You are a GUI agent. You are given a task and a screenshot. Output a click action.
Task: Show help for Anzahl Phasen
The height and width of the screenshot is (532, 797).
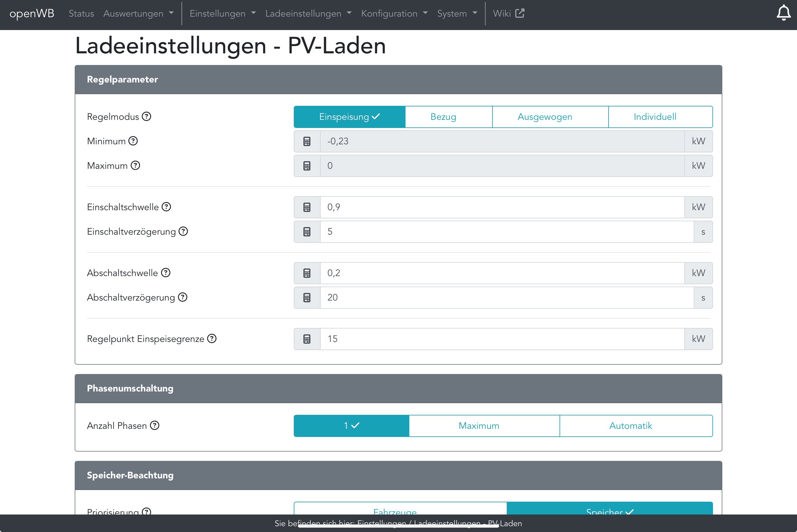[154, 426]
